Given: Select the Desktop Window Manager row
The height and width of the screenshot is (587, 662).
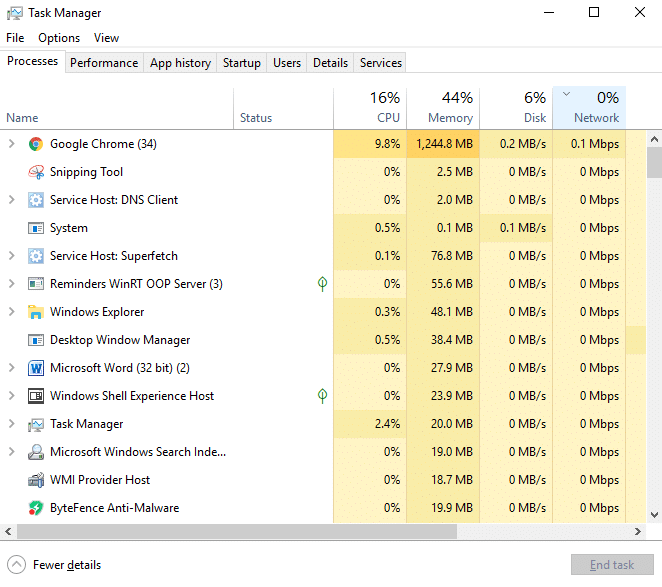Looking at the screenshot, I should click(120, 340).
